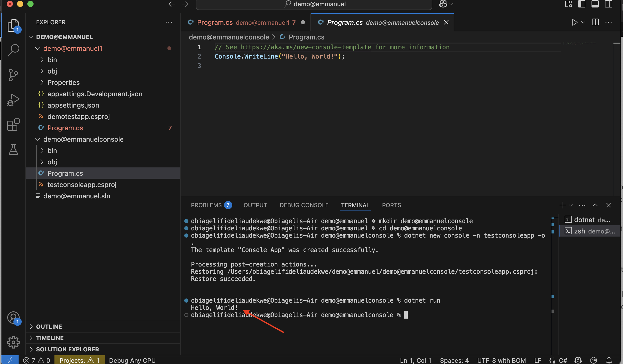This screenshot has width=623, height=364.
Task: Click Debug Any CPU configuration in status bar
Action: tap(132, 360)
